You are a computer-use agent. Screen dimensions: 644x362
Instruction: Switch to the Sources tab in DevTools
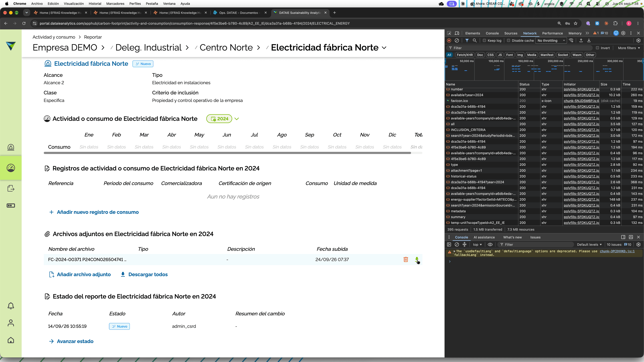pos(511,33)
